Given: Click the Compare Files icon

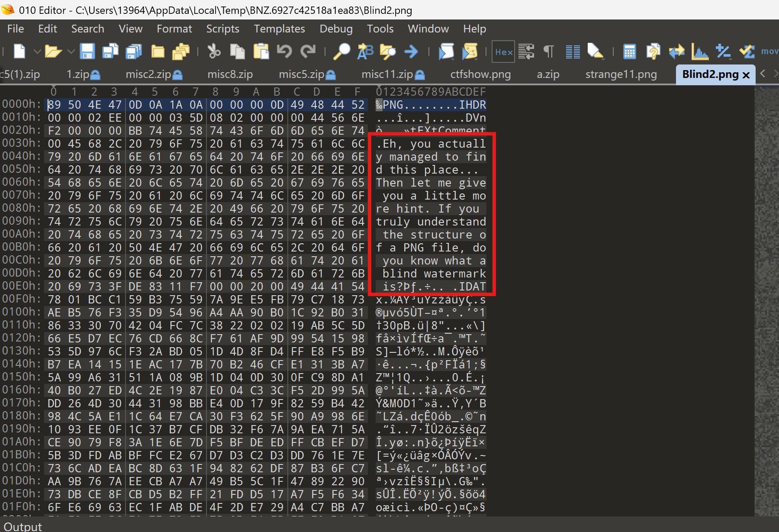Looking at the screenshot, I should (x=653, y=52).
